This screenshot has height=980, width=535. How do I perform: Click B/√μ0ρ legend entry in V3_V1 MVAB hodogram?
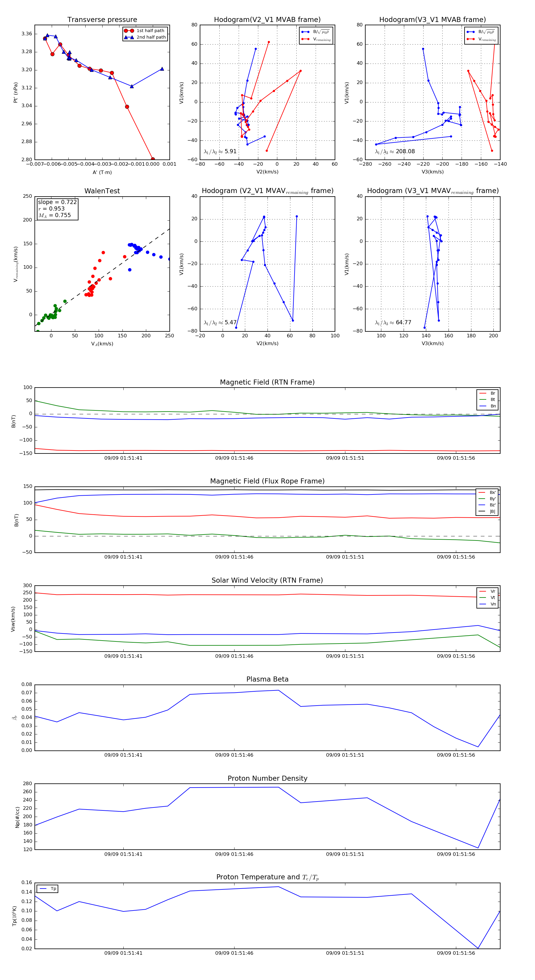click(x=481, y=32)
